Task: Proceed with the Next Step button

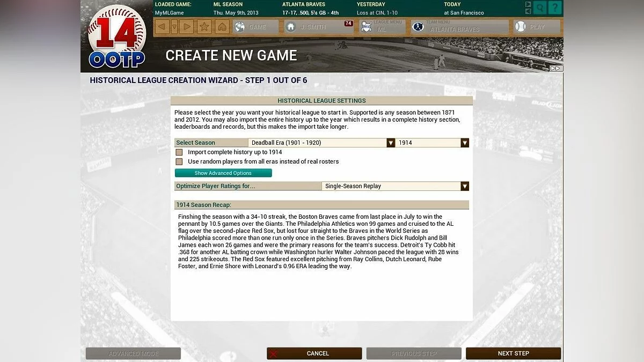Action: [x=513, y=353]
